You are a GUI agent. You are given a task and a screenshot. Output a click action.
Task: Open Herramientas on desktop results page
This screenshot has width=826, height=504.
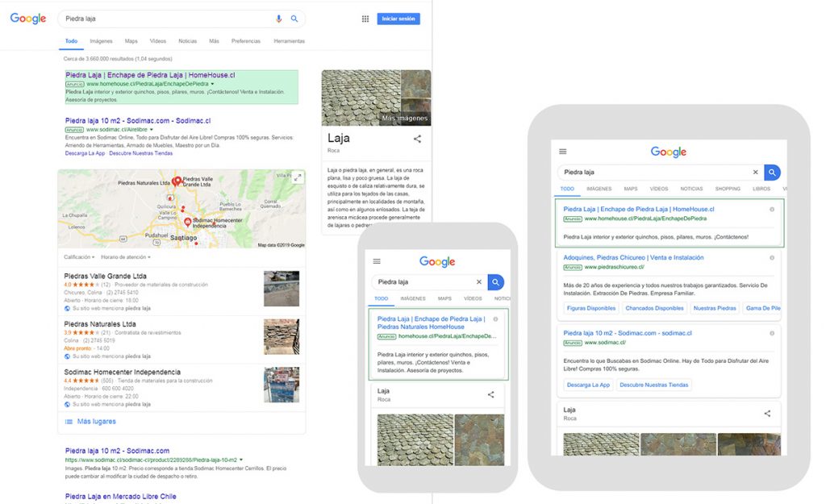coord(290,41)
